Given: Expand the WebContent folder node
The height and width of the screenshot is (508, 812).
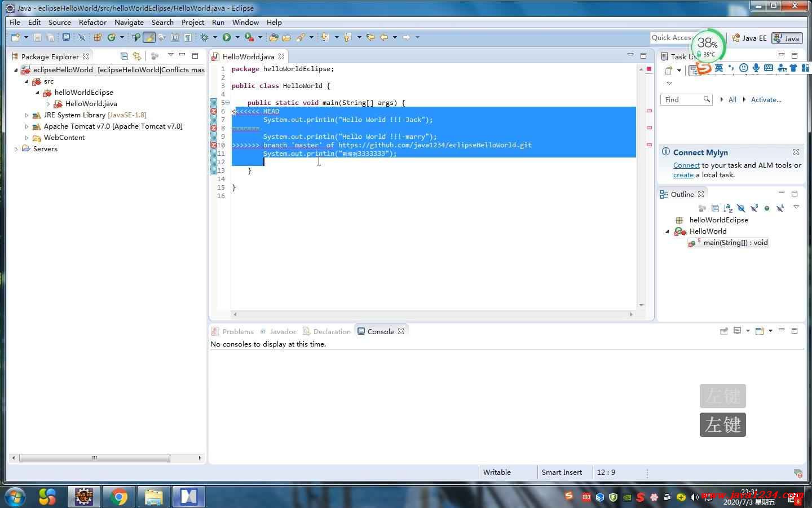Looking at the screenshot, I should pyautogui.click(x=27, y=138).
